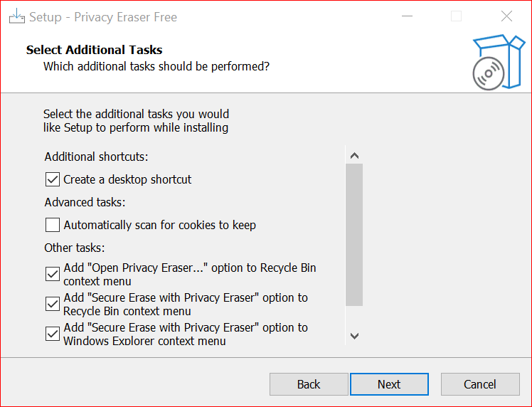Image resolution: width=532 pixels, height=407 pixels.
Task: Toggle the "Open Privacy Eraser..." Recycle Bin checkbox
Action: click(x=53, y=274)
